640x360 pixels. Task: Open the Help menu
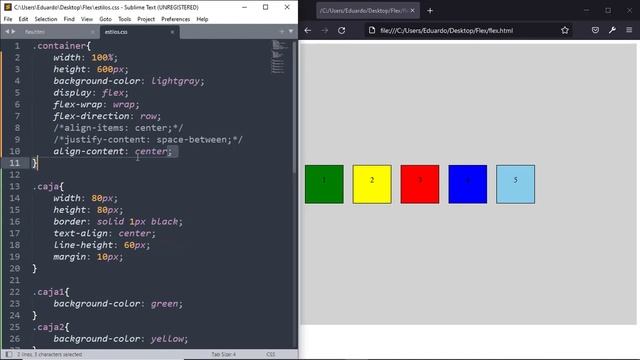click(202, 19)
